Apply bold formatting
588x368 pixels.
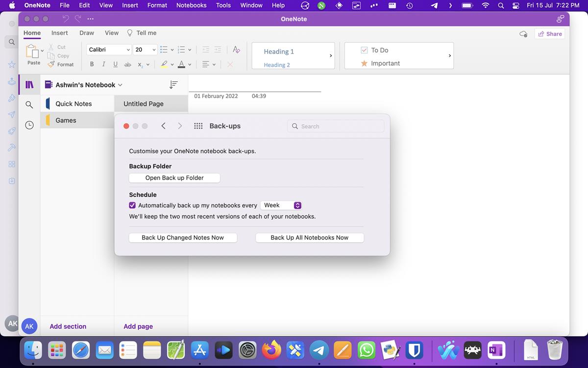click(x=92, y=64)
